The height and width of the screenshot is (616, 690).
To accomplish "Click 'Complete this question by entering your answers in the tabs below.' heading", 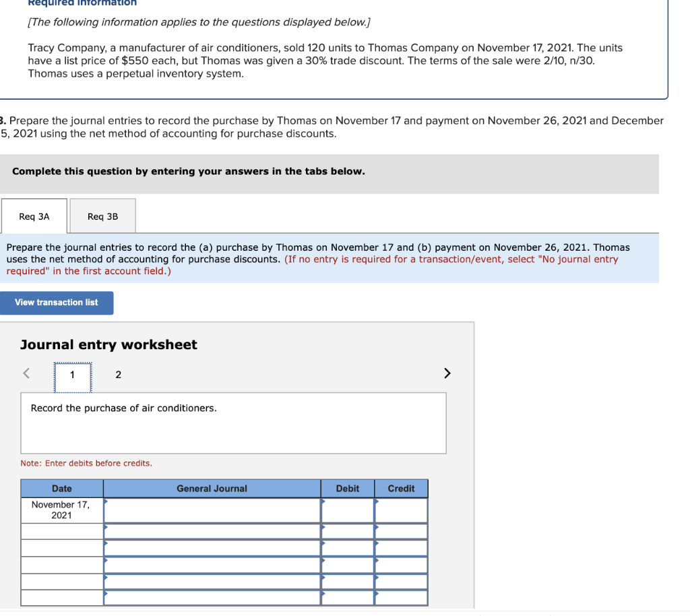I will coord(189,171).
